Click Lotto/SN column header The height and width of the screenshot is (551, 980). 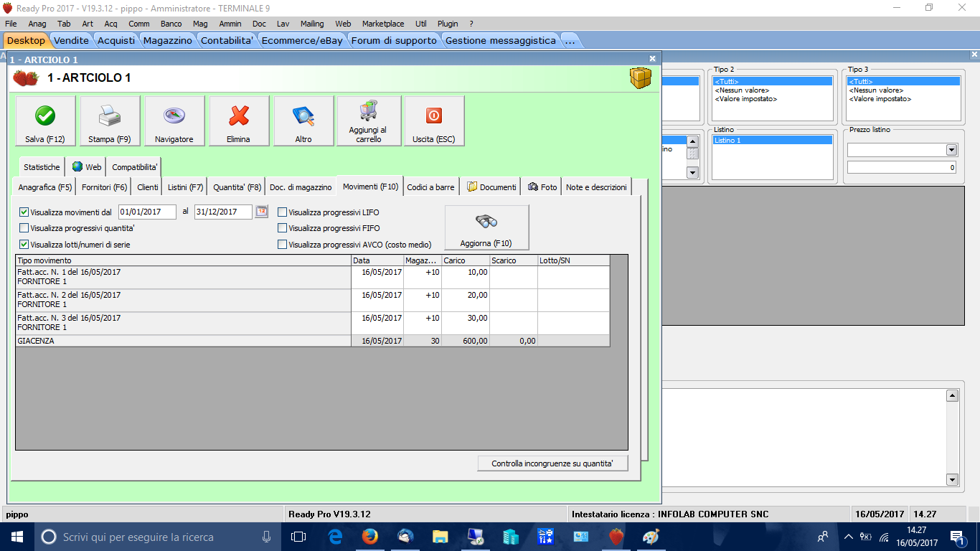click(573, 260)
